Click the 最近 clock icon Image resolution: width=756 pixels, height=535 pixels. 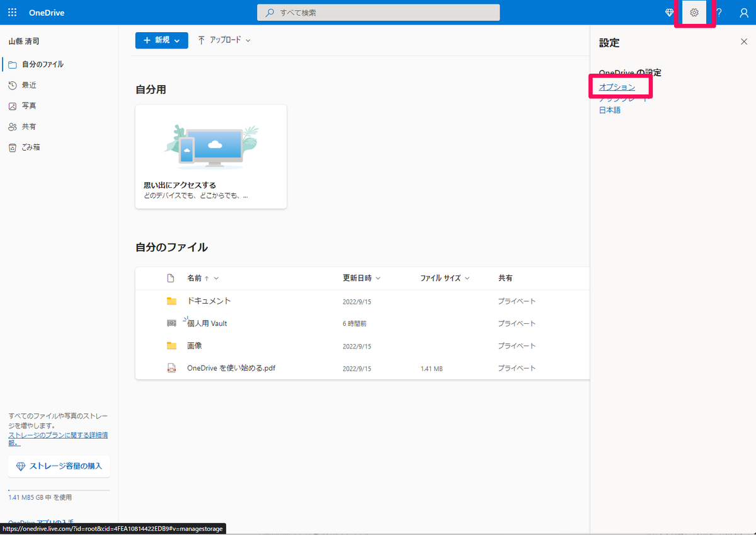click(x=13, y=85)
